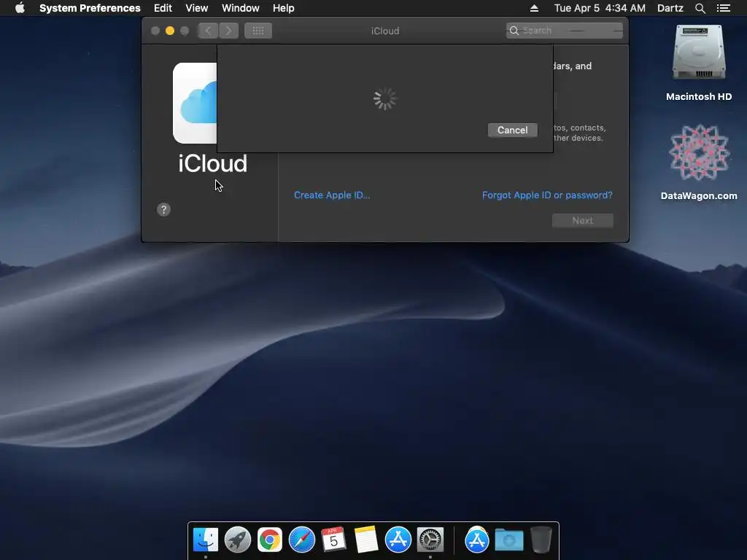Click the Next button
Image resolution: width=747 pixels, height=560 pixels.
click(x=583, y=220)
